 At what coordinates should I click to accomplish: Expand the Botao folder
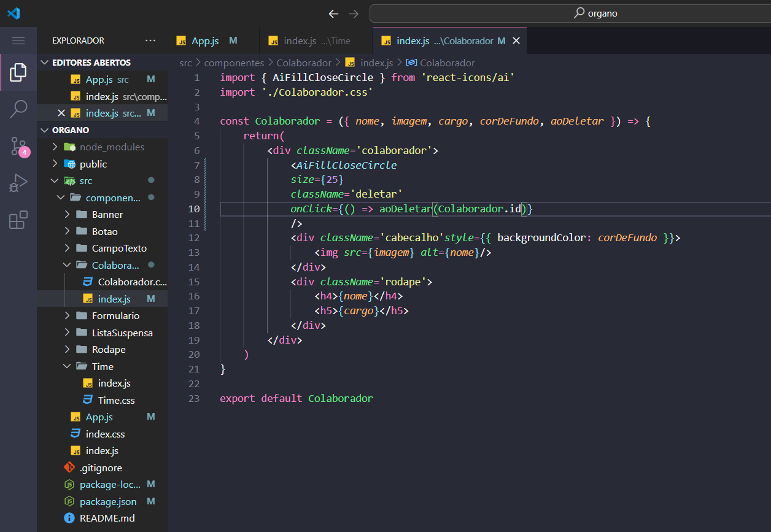click(x=102, y=231)
